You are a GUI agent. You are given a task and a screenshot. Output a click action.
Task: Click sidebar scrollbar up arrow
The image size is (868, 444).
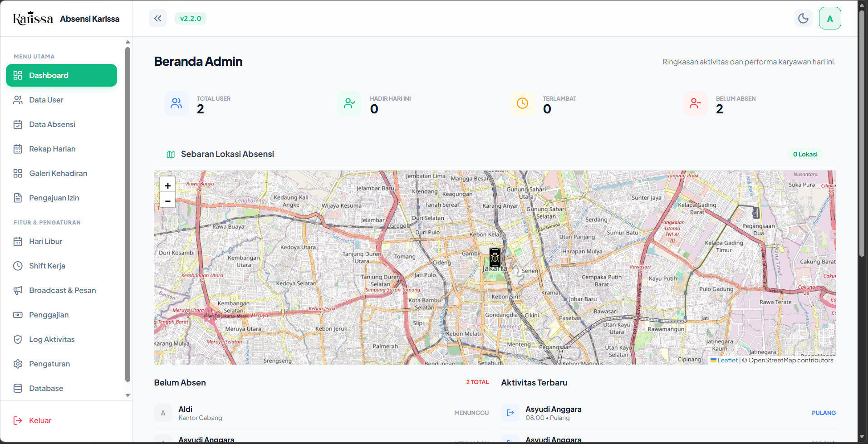tap(128, 42)
